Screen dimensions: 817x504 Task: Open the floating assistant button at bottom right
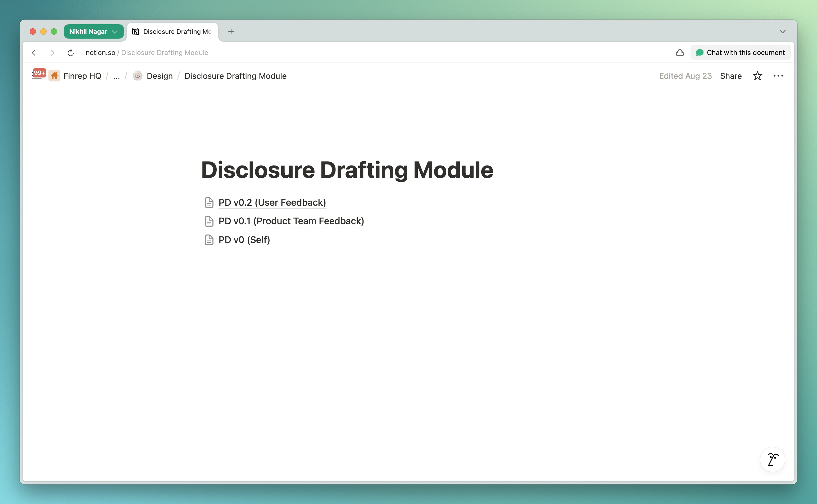pyautogui.click(x=772, y=460)
